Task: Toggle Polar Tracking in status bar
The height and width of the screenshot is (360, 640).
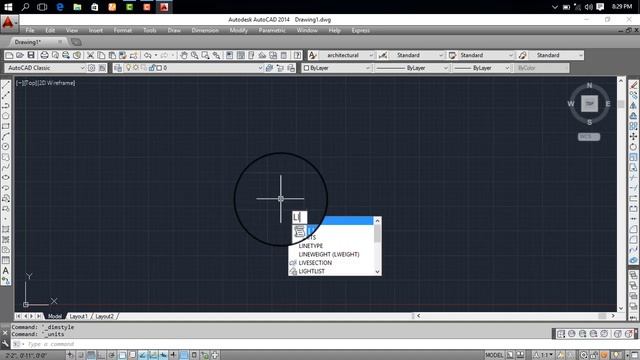Action: point(111,355)
